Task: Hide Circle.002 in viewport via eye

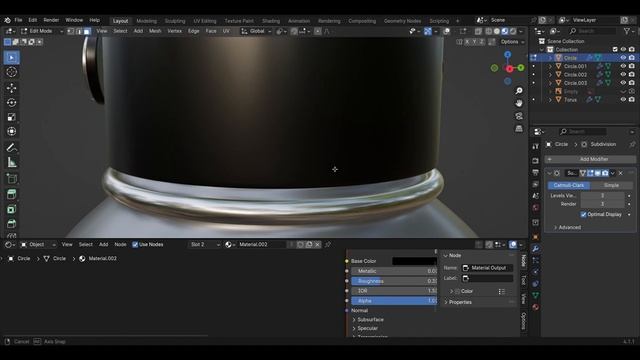Action: [623, 75]
